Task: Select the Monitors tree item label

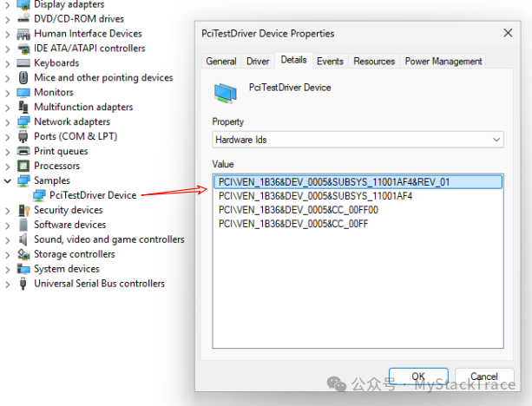Action: [54, 92]
